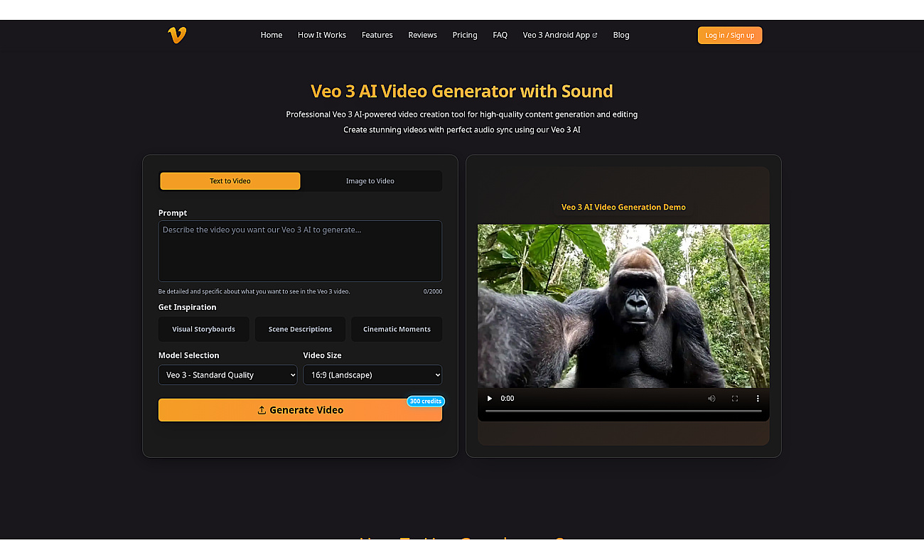924x560 pixels.
Task: Enter fullscreen on demo video
Action: tap(735, 399)
